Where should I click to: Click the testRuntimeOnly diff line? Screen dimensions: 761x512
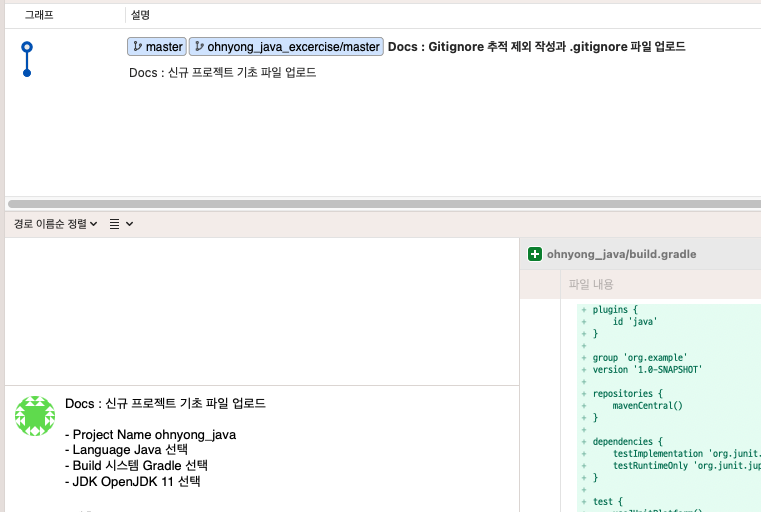point(686,466)
